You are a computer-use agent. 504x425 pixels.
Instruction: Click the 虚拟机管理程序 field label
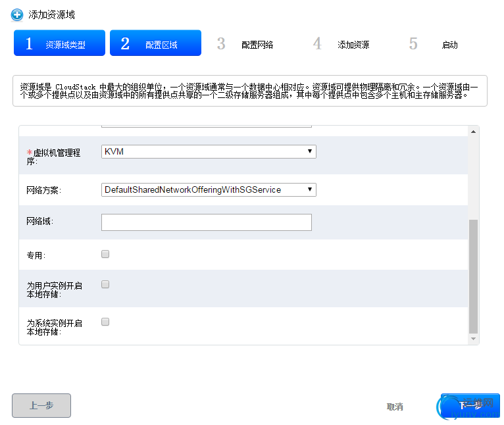[x=53, y=157]
